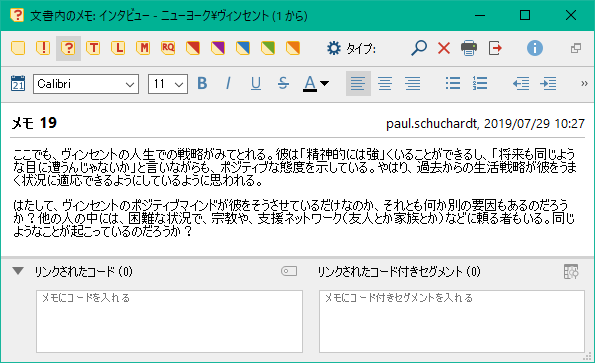Insert a bulleted list
The height and width of the screenshot is (363, 595).
[453, 83]
